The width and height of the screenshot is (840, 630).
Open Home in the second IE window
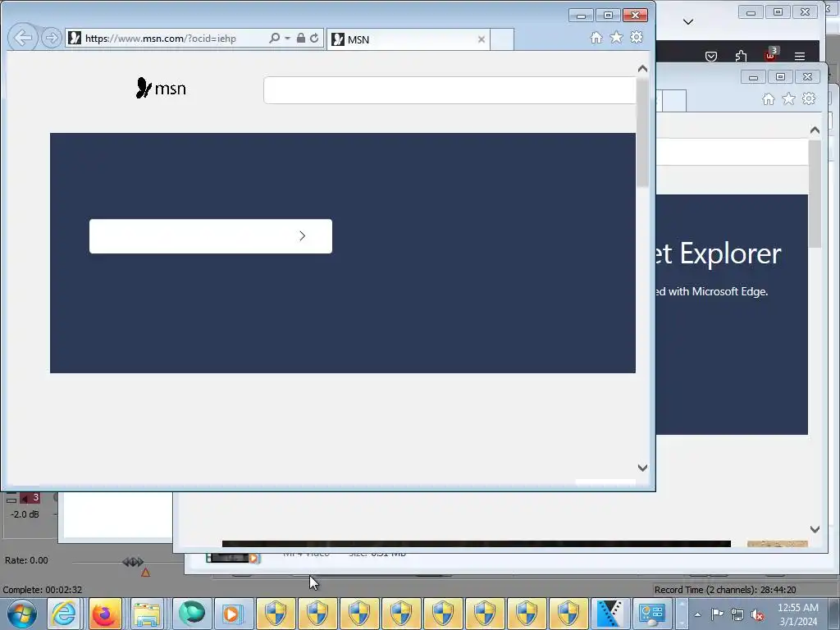(769, 99)
